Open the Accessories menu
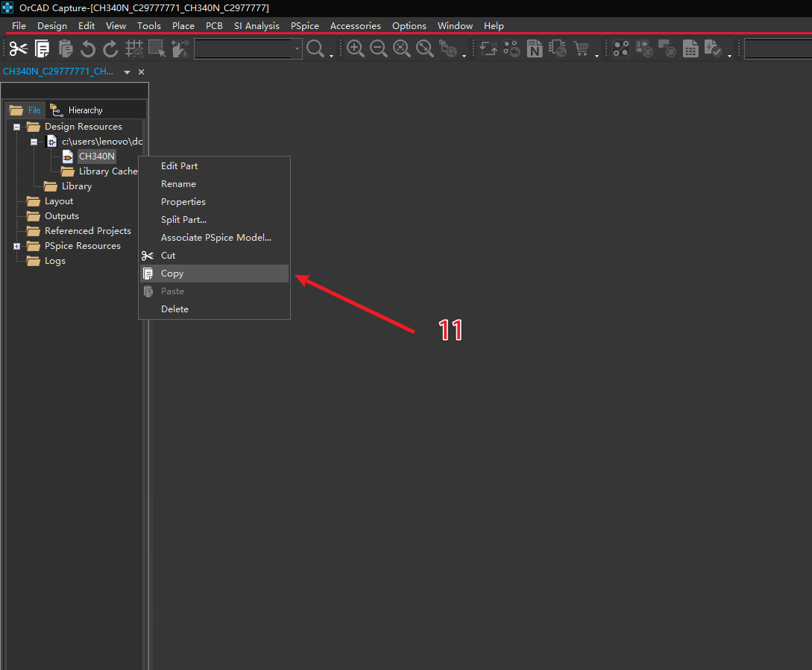The height and width of the screenshot is (670, 812). [355, 25]
